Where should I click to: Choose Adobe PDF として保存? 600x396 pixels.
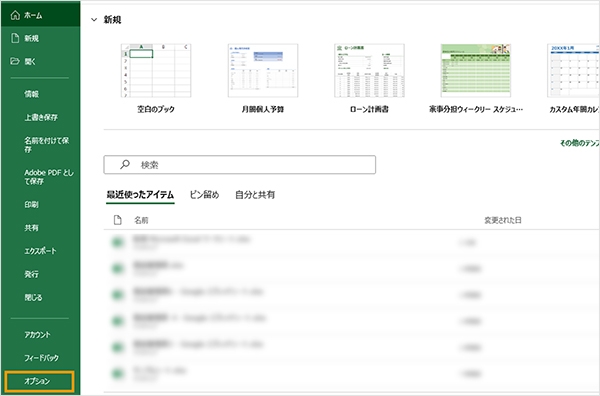point(49,177)
